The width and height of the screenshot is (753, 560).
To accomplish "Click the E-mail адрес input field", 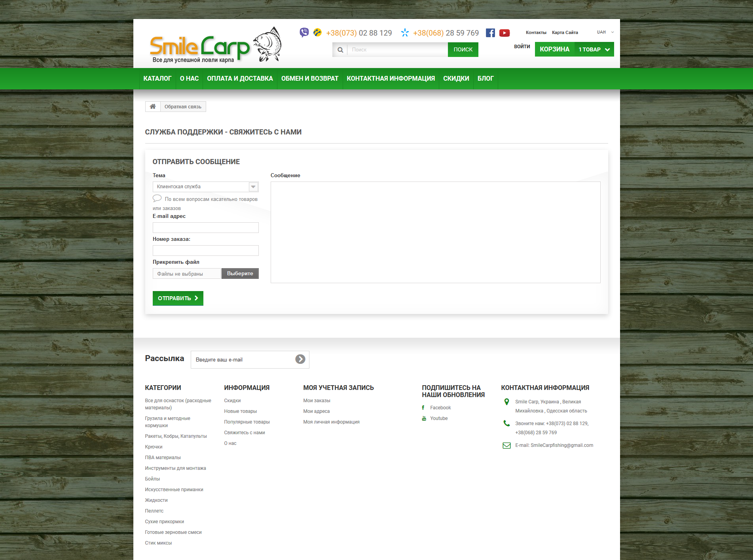I will coord(205,227).
